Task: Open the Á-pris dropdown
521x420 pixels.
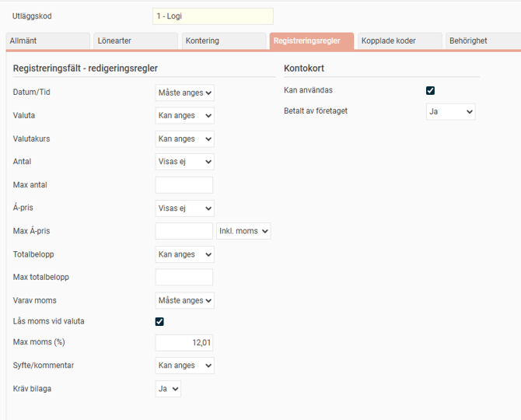Action: [x=185, y=208]
